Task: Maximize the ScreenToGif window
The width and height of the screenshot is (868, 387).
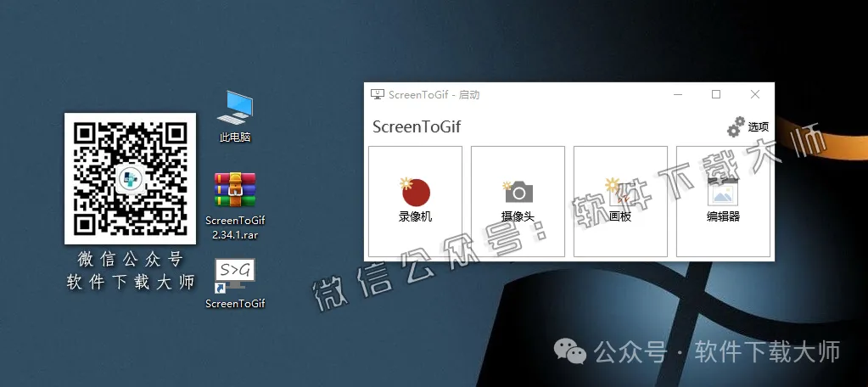Action: point(716,95)
